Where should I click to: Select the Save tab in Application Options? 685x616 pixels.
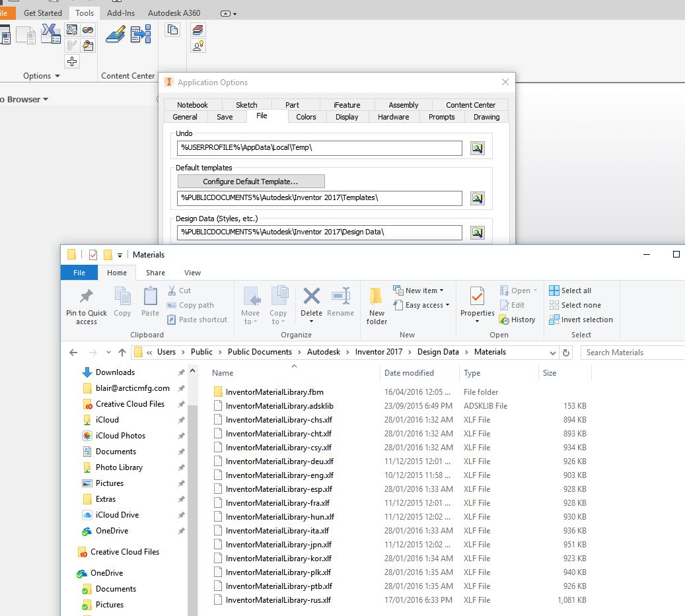coord(225,117)
